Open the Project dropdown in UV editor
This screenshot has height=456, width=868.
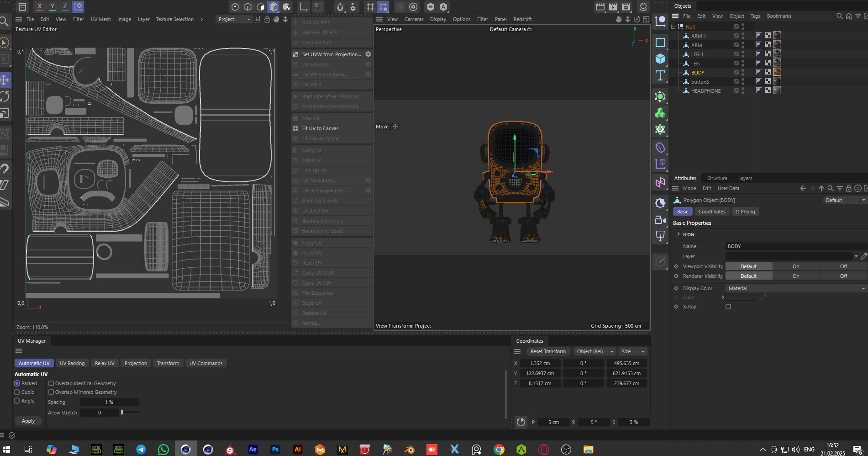coord(234,19)
